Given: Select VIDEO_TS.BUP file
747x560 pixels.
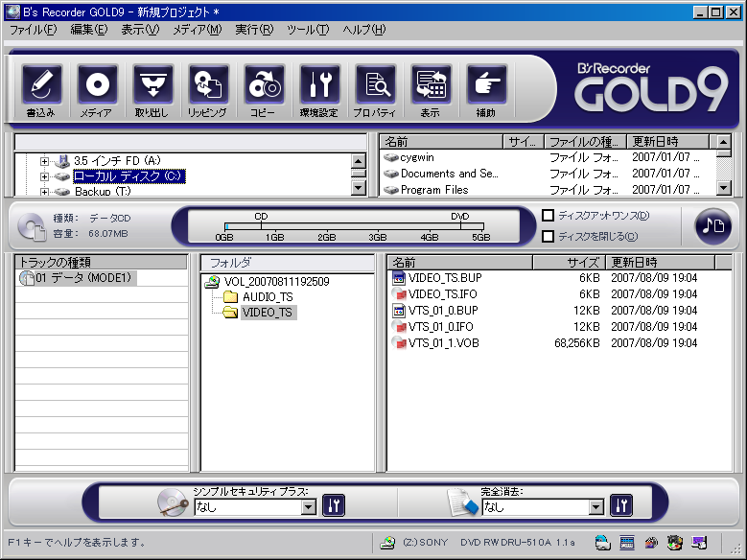Looking at the screenshot, I should point(445,278).
